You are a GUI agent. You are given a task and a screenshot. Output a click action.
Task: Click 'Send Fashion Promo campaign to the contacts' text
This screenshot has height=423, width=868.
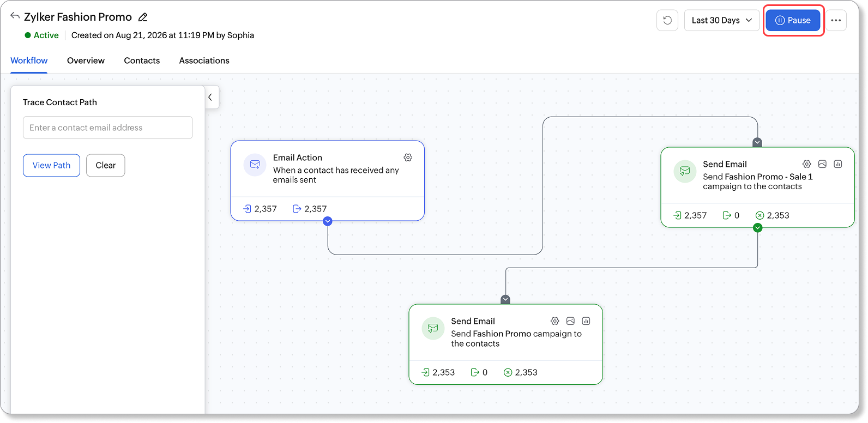[516, 339]
